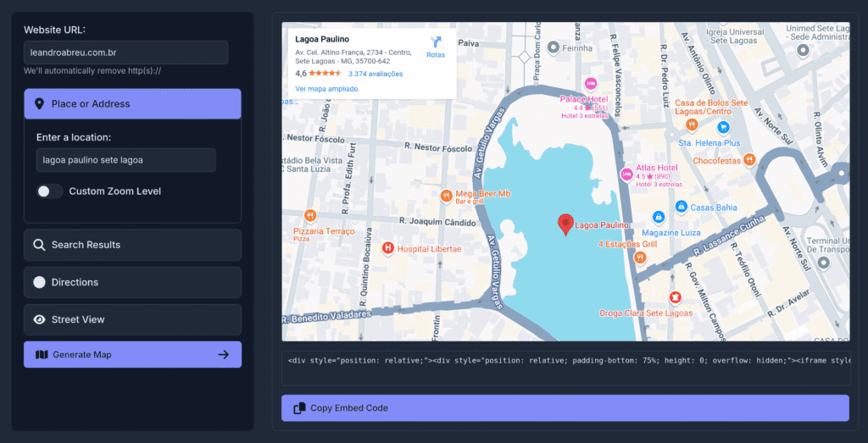Click the eye icon beside Street View
Screen dimensions: 868x443
(x=39, y=319)
